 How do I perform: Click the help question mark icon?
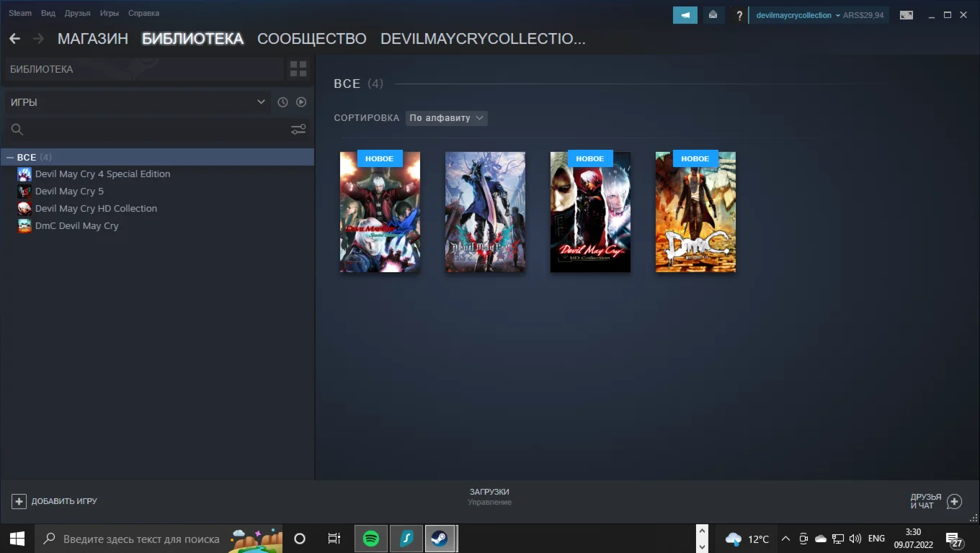click(x=739, y=15)
